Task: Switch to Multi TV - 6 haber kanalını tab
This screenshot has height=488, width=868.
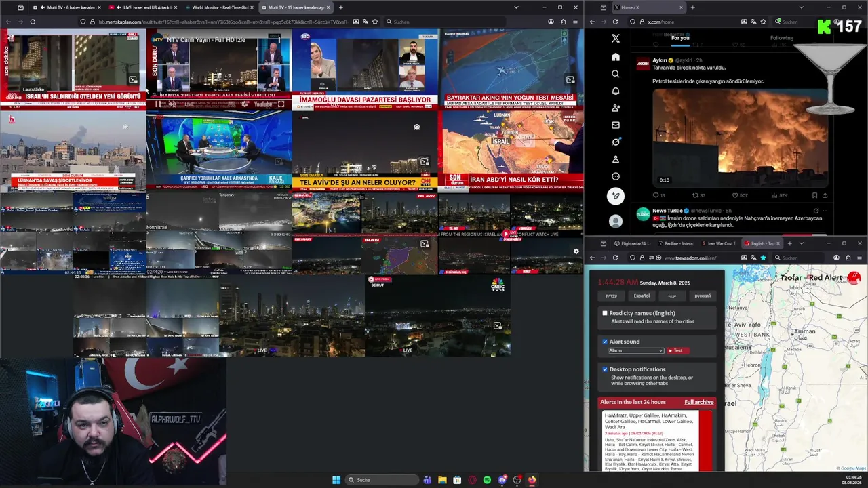Action: click(66, 7)
